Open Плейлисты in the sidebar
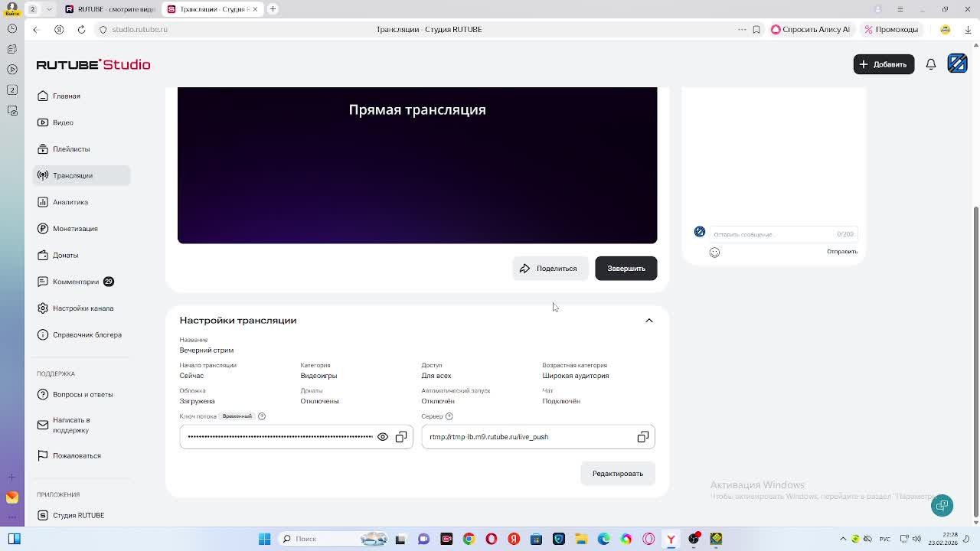The height and width of the screenshot is (551, 980). [81, 149]
